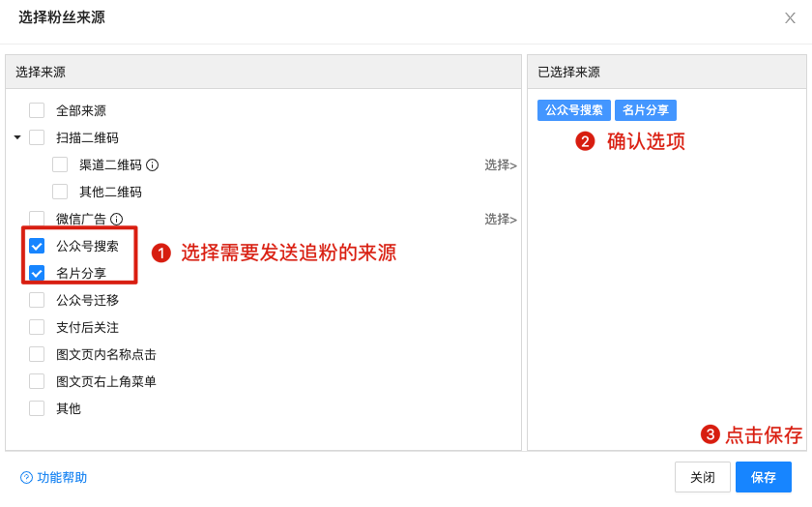Check the 图文页右上角菜单 option

point(37,381)
